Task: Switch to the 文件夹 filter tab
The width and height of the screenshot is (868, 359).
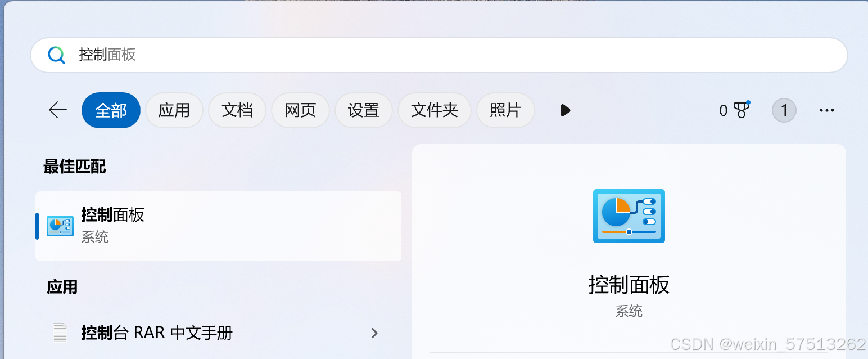Action: pos(435,110)
